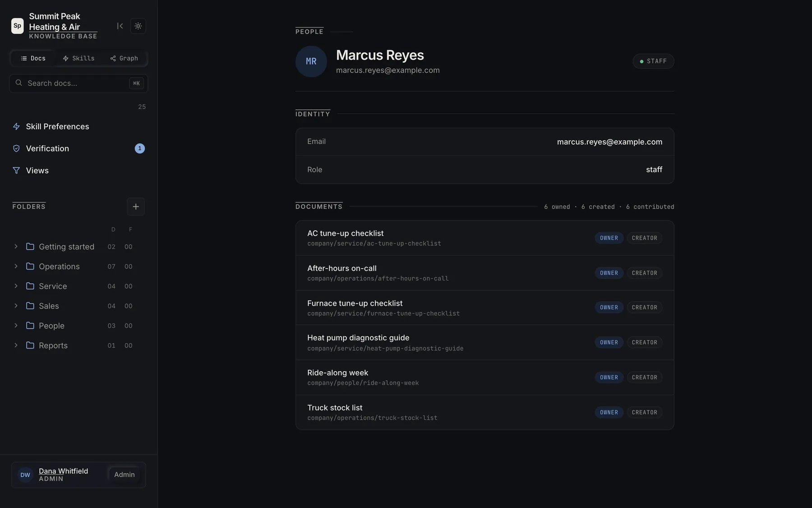Image resolution: width=812 pixels, height=508 pixels.
Task: Click the Search docs magnifier icon
Action: [x=18, y=83]
